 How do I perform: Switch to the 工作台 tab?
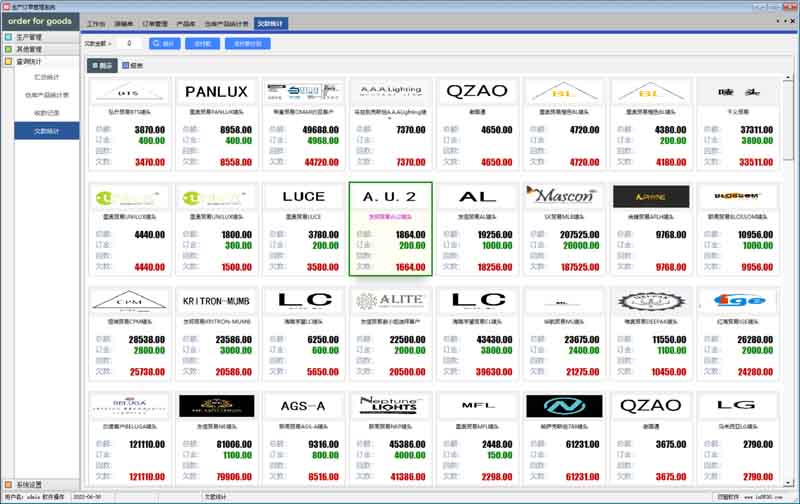[x=96, y=24]
